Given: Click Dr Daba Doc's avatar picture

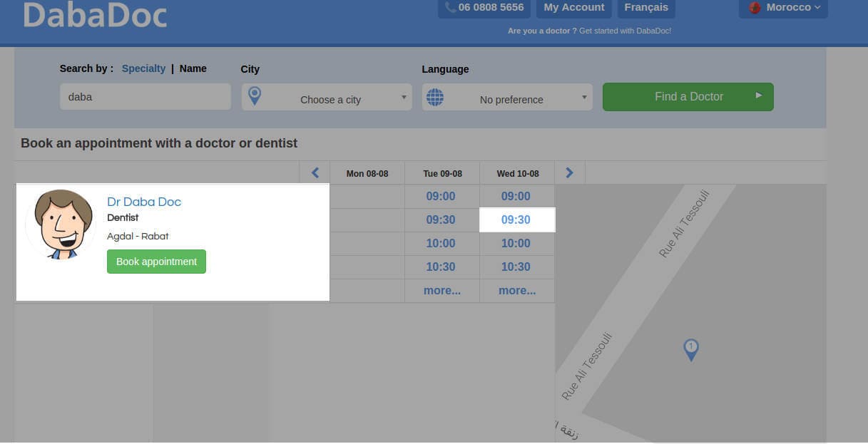Looking at the screenshot, I should pyautogui.click(x=61, y=224).
